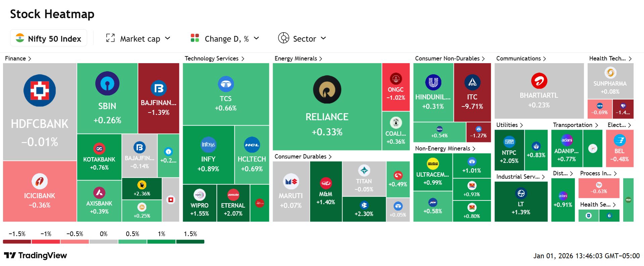Click the TITAN logo icon
Viewport: 644px width, 266px height.
click(x=364, y=171)
